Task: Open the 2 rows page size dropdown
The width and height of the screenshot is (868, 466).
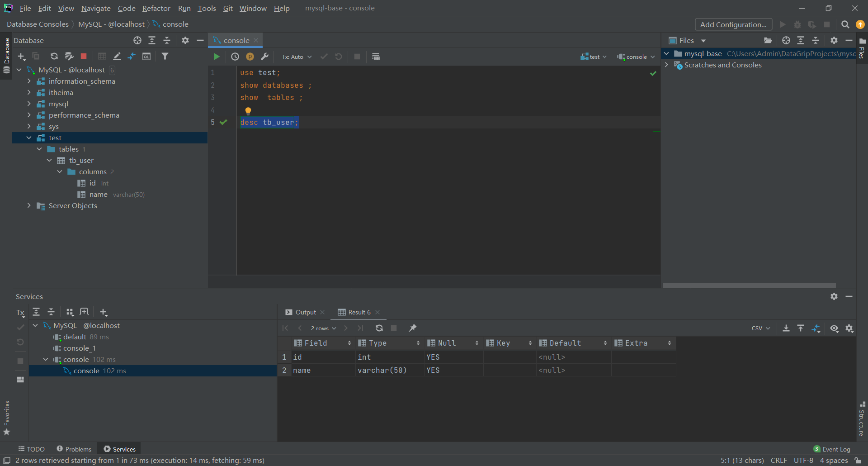Action: (323, 328)
